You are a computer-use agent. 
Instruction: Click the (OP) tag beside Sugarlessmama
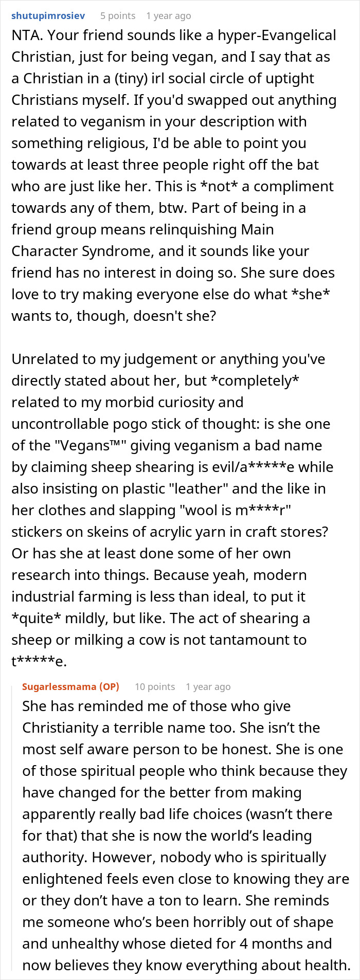pos(109,686)
